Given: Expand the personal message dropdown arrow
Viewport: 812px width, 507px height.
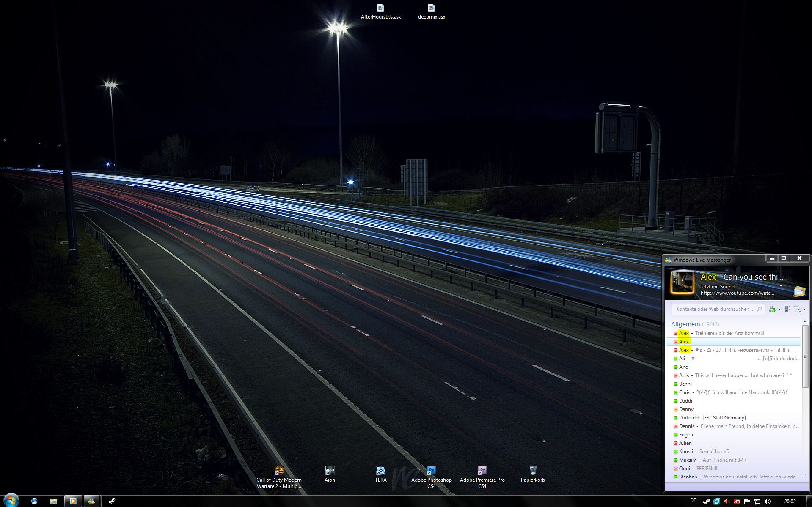Looking at the screenshot, I should (x=781, y=286).
